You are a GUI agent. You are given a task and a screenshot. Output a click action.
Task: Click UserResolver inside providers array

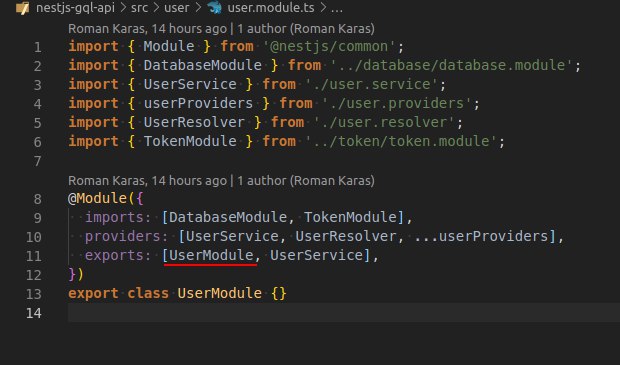346,236
